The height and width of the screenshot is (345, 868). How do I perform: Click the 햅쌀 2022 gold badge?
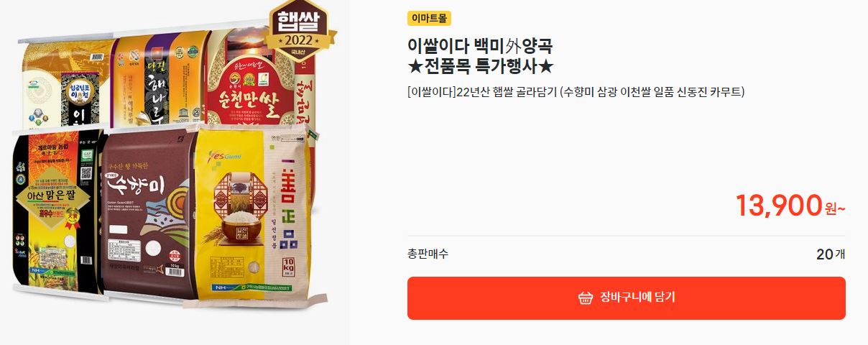[x=303, y=31]
